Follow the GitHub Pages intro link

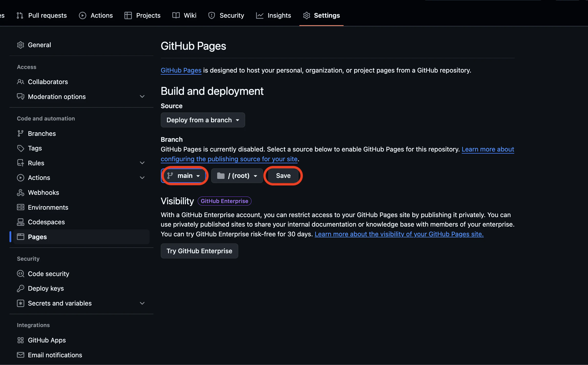click(181, 70)
